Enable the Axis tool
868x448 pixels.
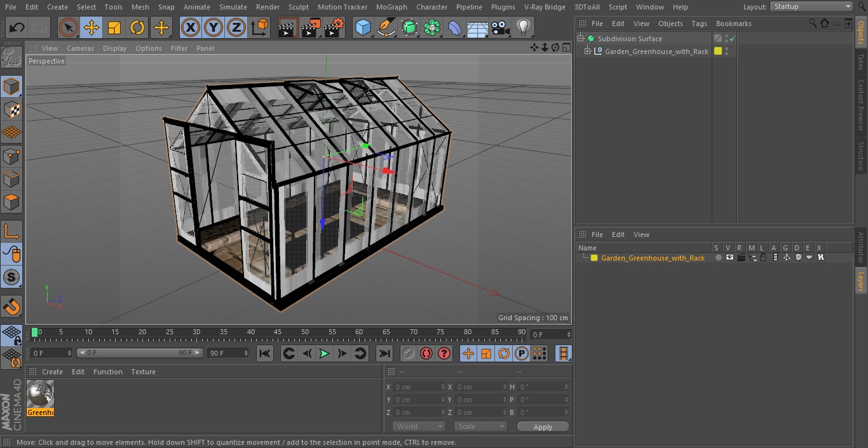(x=11, y=231)
